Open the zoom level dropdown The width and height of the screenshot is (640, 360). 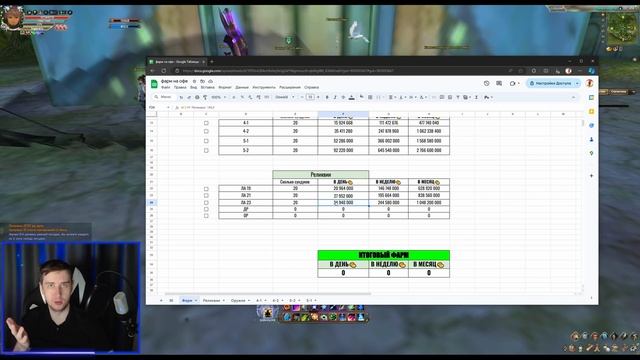218,97
